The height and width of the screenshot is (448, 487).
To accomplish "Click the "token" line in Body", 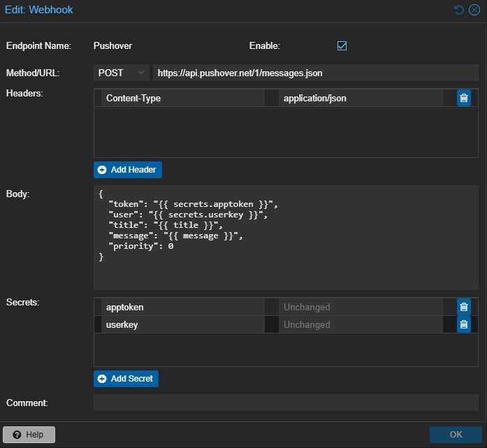I will click(193, 204).
